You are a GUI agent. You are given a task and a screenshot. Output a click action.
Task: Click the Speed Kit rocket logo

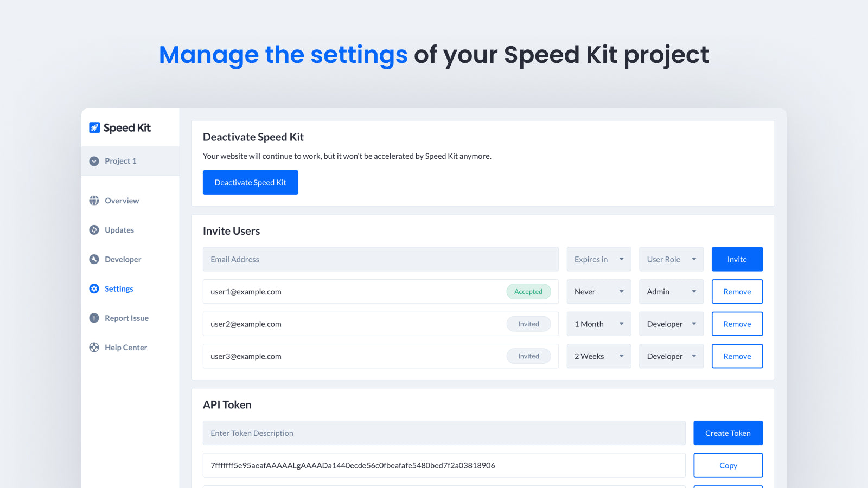[94, 127]
